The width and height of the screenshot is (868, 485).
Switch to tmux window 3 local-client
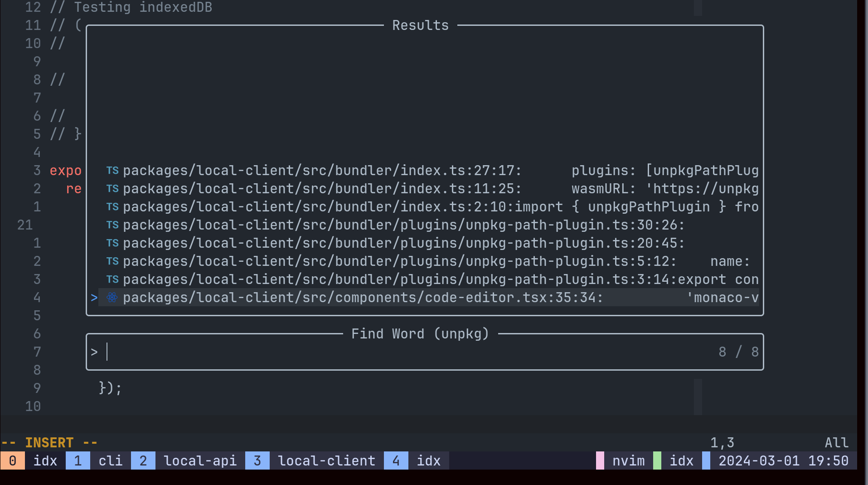[x=315, y=461]
